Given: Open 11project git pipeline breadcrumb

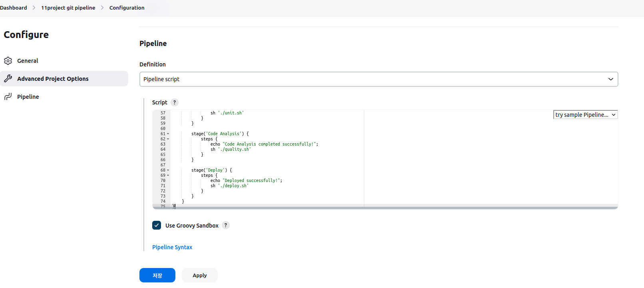Looking at the screenshot, I should (68, 8).
